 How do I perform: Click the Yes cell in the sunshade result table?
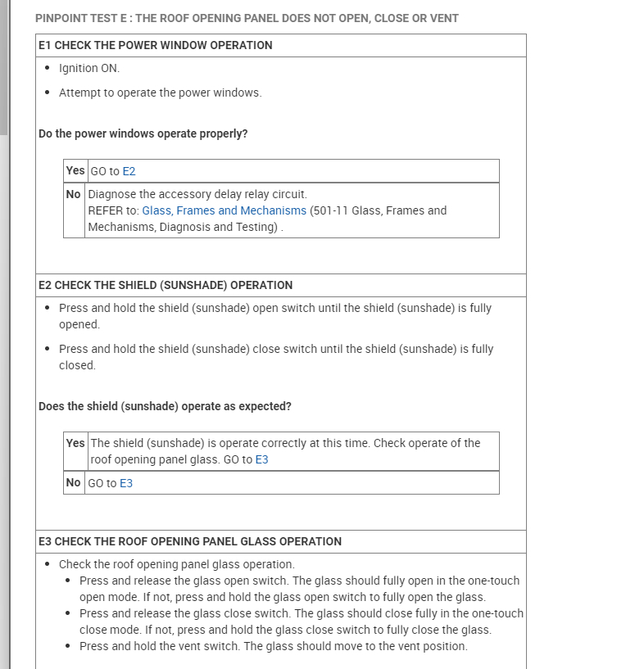pos(75,443)
